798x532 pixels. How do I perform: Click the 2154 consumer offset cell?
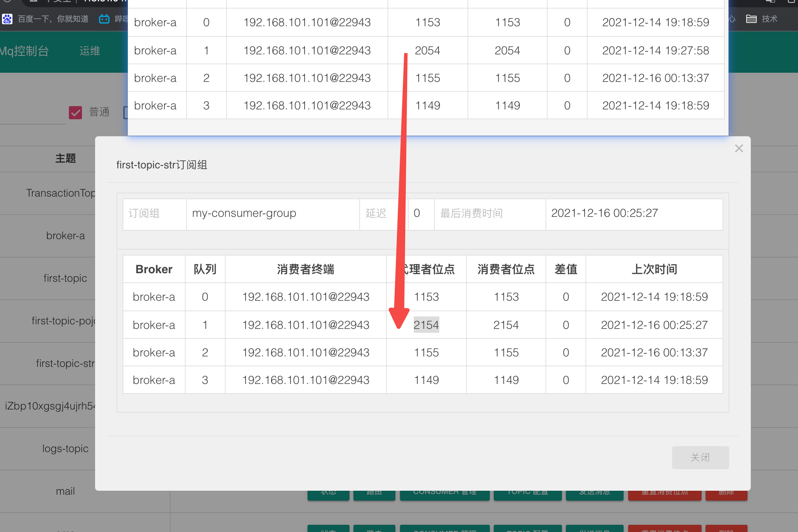click(506, 325)
